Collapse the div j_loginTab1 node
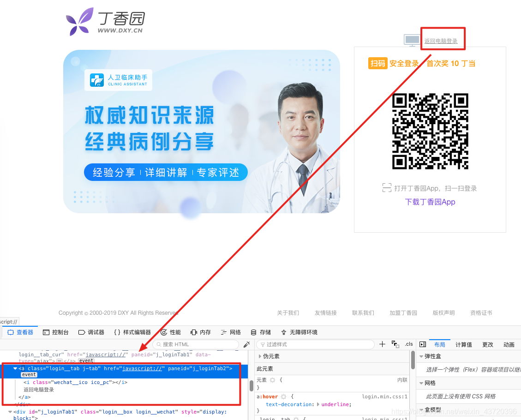Screen dimensions: 521x420 [10, 412]
